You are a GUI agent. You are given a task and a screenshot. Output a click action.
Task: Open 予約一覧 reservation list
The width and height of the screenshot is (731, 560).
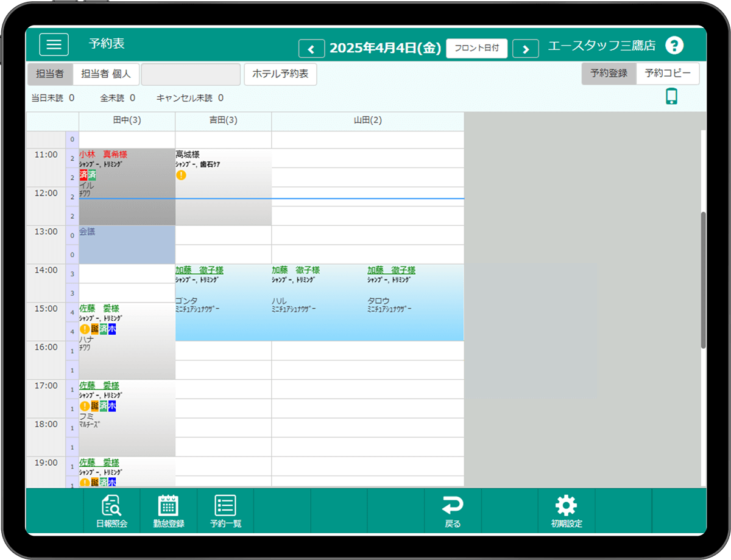pyautogui.click(x=225, y=511)
